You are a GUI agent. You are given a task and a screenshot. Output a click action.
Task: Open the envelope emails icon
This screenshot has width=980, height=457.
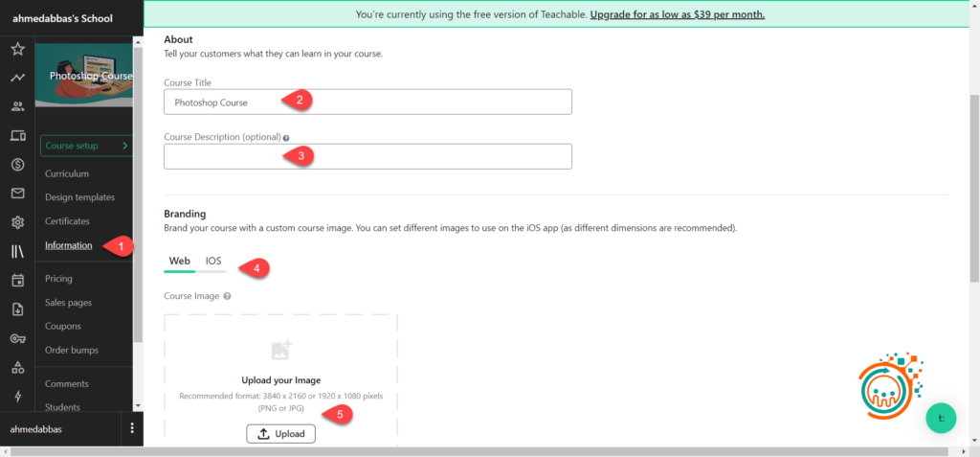coord(17,194)
